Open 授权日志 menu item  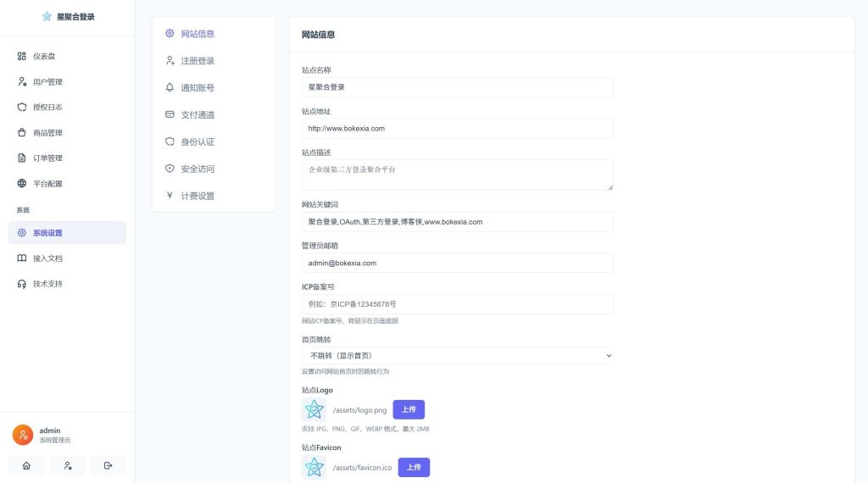(x=67, y=107)
